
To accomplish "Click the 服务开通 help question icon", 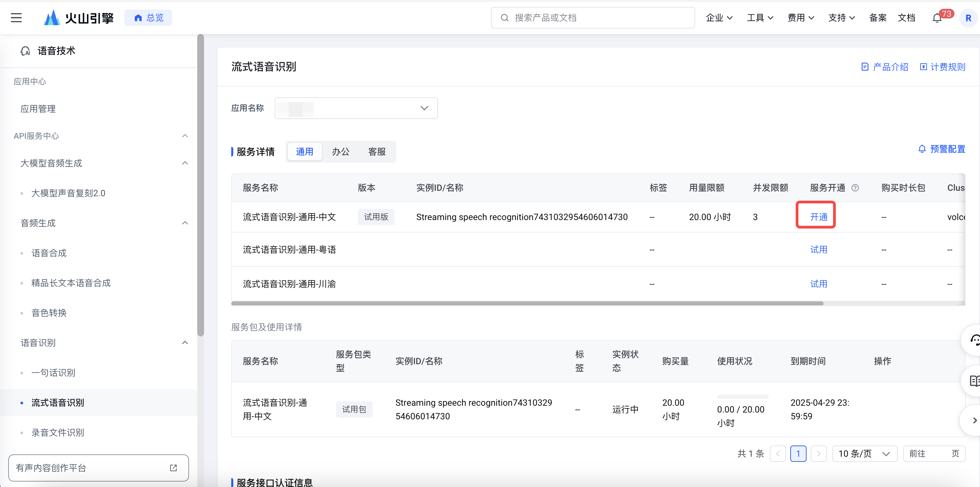I will coord(855,188).
